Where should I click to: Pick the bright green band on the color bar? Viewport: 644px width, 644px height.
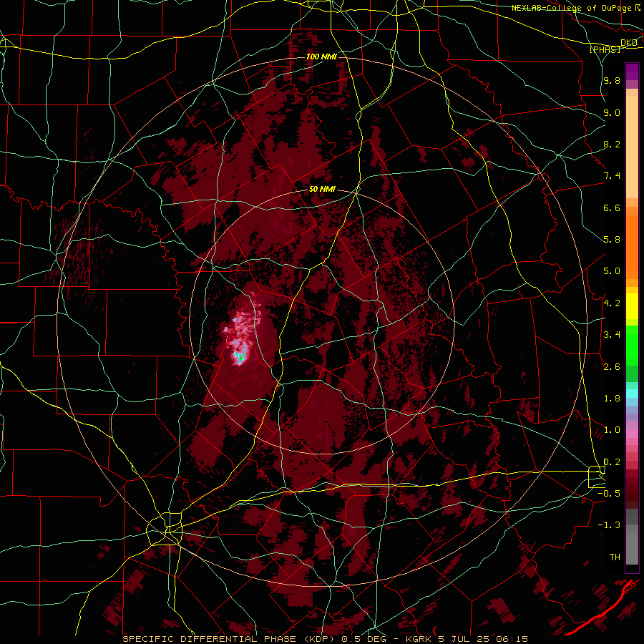pyautogui.click(x=632, y=345)
